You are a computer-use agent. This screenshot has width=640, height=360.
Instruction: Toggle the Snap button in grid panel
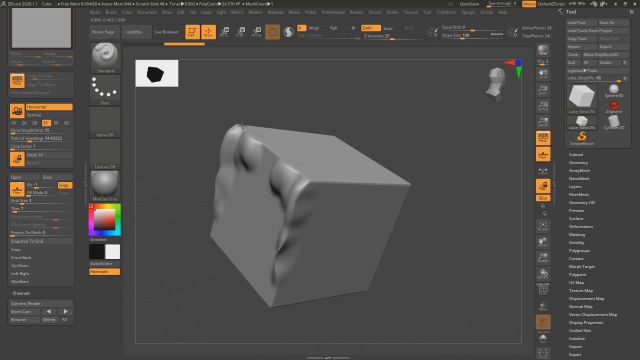click(x=64, y=185)
